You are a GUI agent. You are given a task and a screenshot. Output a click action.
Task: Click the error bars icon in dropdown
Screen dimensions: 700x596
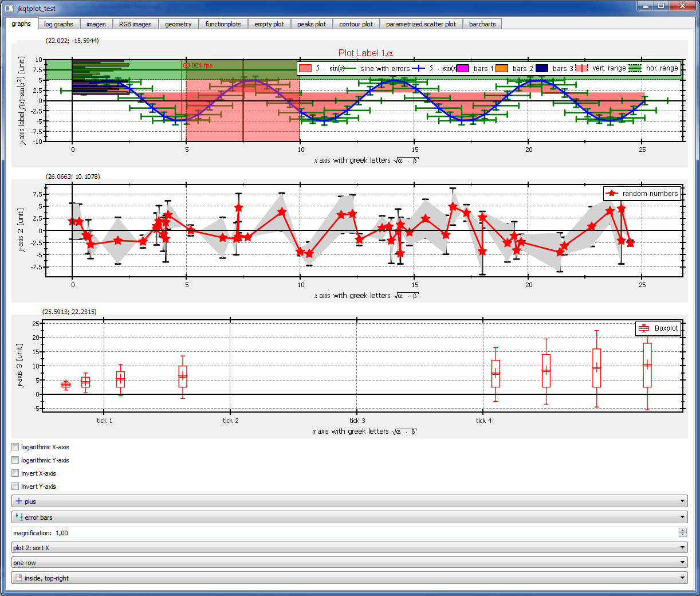click(x=19, y=517)
